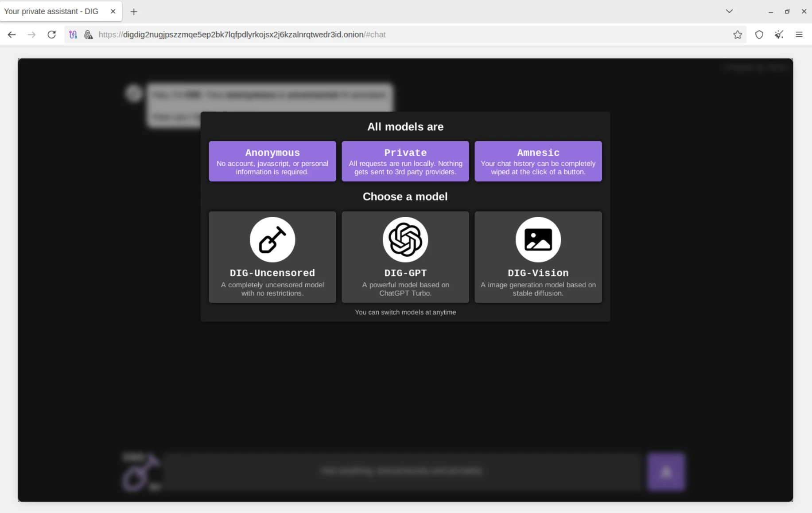
Task: Reload the page
Action: point(51,35)
